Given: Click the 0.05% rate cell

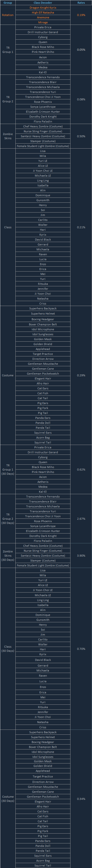Looking at the screenshot, I should click(x=81, y=49).
